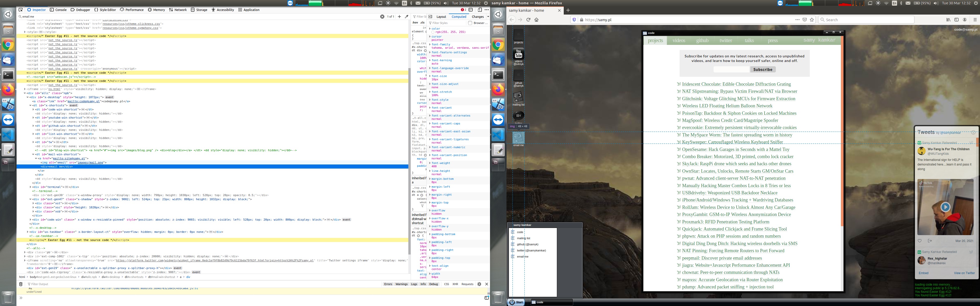Toggle Debug filter in console
The image size is (980, 306).
434,284
